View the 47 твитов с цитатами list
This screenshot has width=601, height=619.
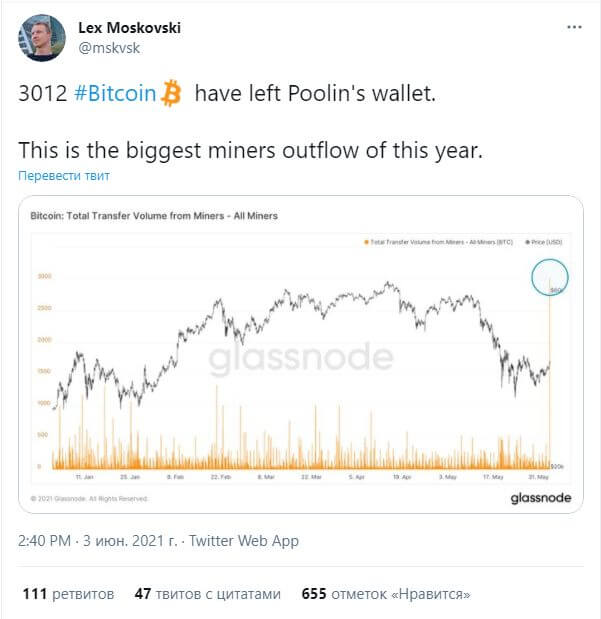pos(207,594)
